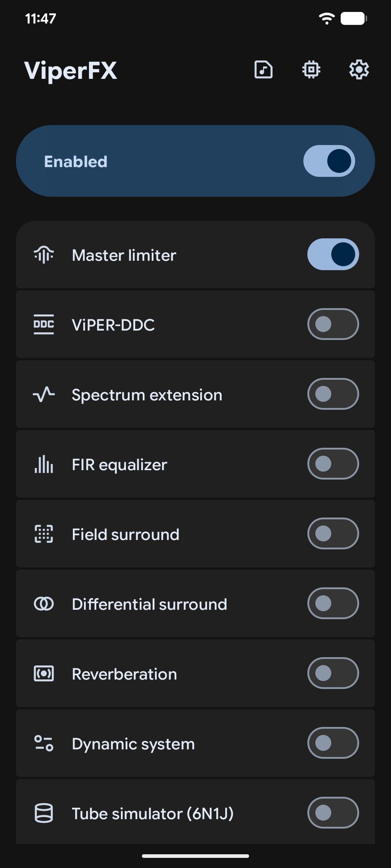Tap the Field surround label
This screenshot has width=391, height=868.
pos(125,535)
